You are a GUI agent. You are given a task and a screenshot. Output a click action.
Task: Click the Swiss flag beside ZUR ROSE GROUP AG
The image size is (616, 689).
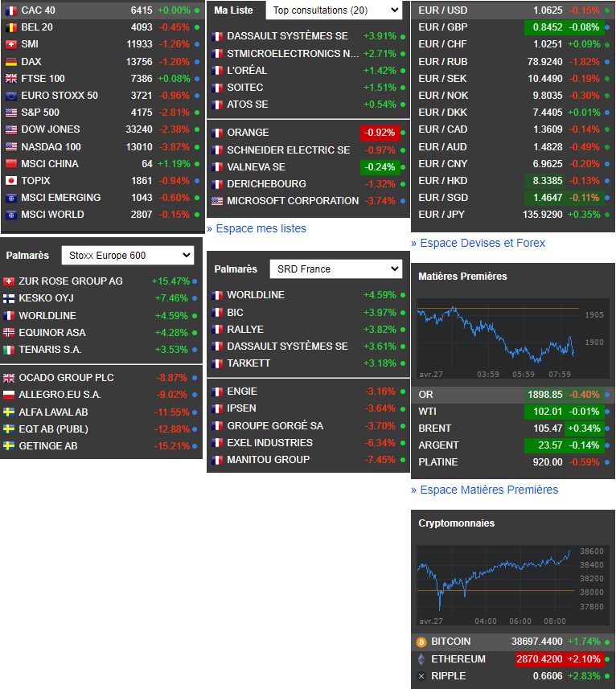point(9,281)
